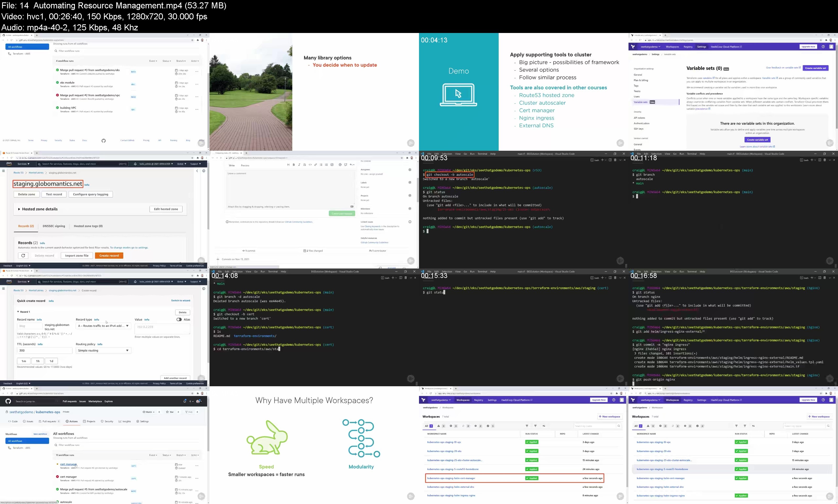Open the Projects gear on the pull request

point(410,196)
